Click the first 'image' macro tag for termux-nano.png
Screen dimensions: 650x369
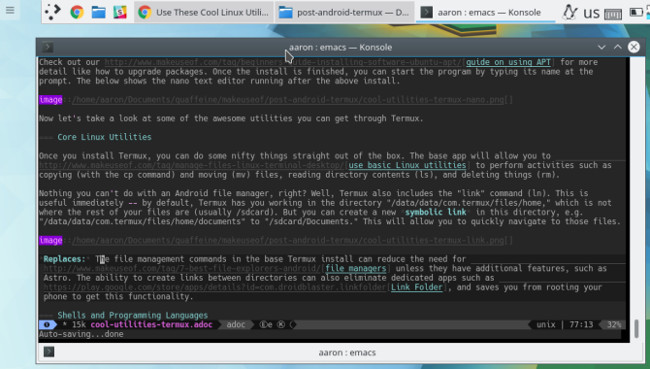tap(51, 100)
